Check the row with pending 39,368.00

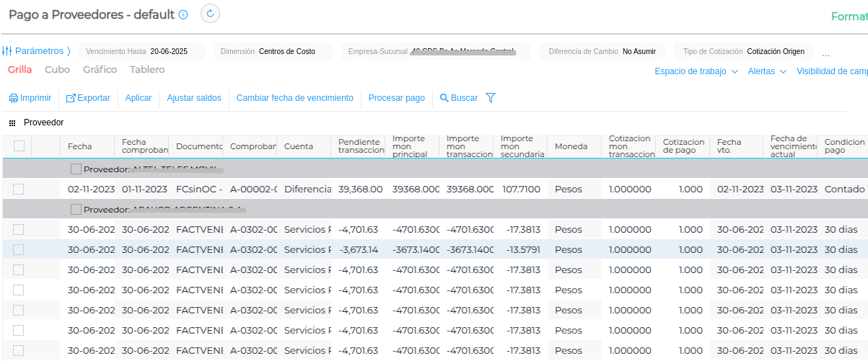(x=19, y=189)
